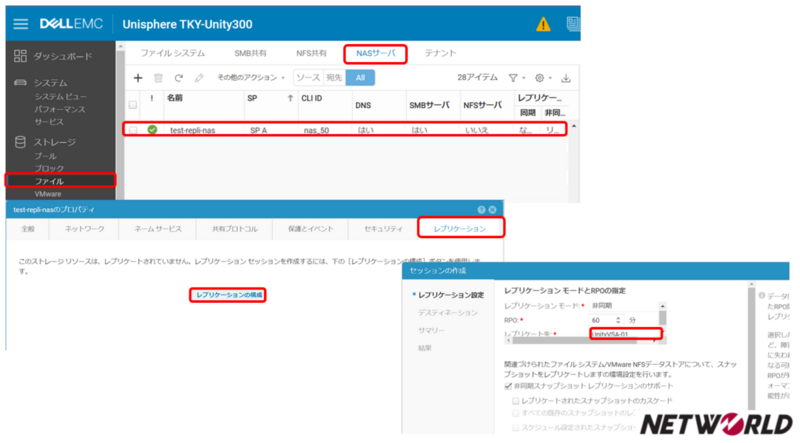Open the ネットワーク tab in properties
800x443 pixels.
click(84, 229)
